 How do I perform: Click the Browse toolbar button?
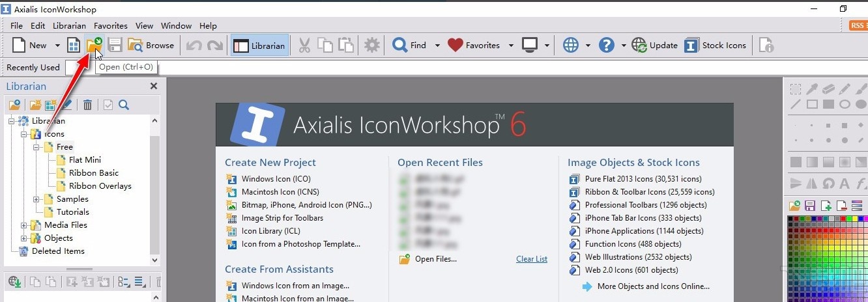pos(151,46)
